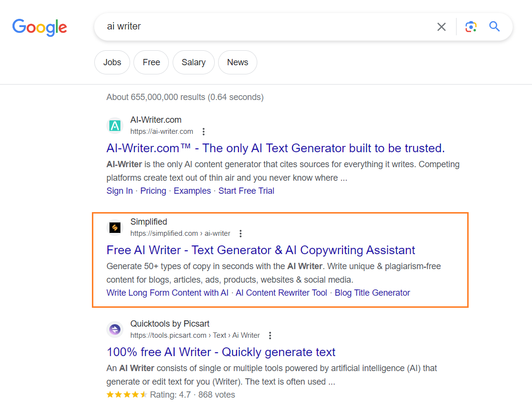Click the magnifying glass search button
Image resolution: width=532 pixels, height=402 pixels.
(x=494, y=27)
